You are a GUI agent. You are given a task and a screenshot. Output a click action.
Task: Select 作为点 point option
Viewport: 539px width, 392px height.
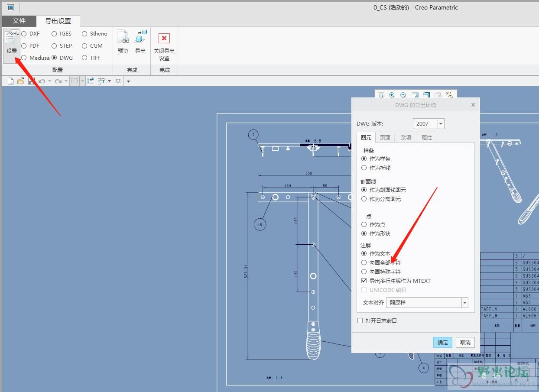364,224
